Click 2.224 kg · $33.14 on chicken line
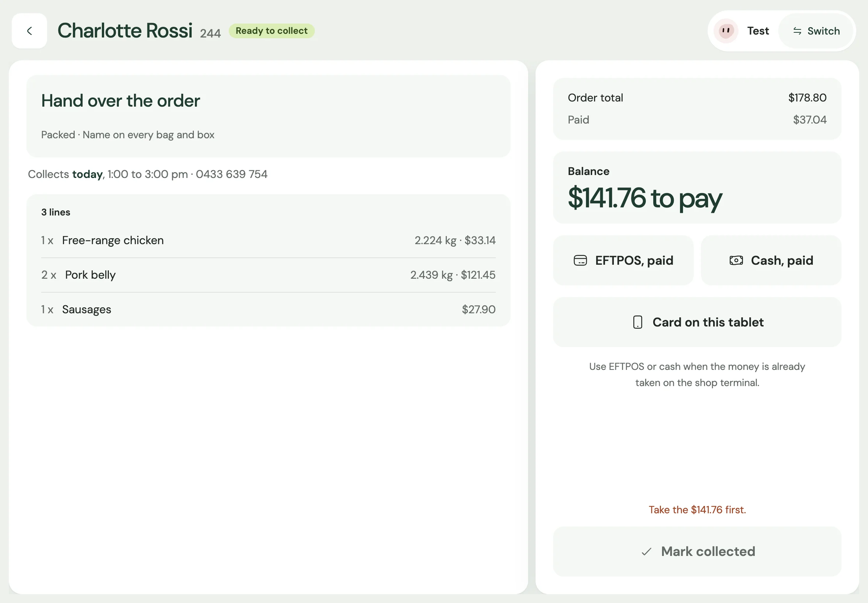 coord(455,241)
